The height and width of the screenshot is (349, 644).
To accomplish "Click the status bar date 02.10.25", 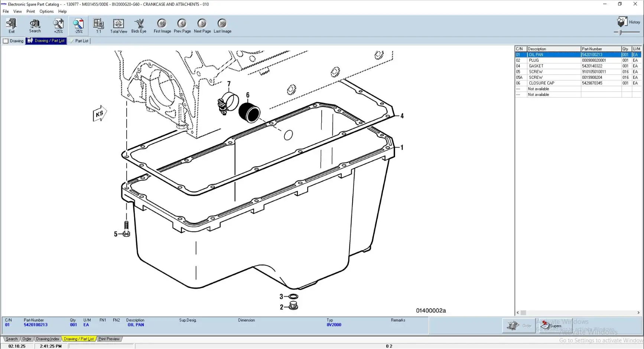I will pyautogui.click(x=17, y=346).
